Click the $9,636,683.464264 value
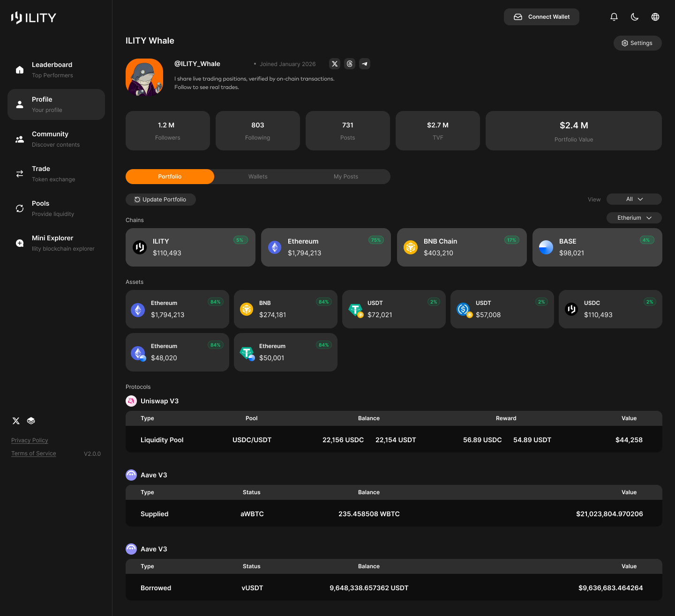Image resolution: width=675 pixels, height=616 pixels. [x=611, y=588]
